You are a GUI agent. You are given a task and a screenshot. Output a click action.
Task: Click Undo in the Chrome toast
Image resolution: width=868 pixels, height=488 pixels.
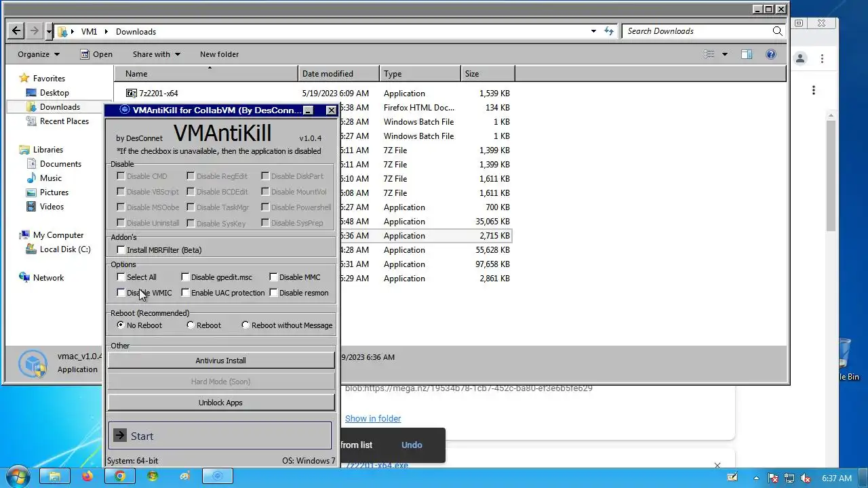coord(412,445)
